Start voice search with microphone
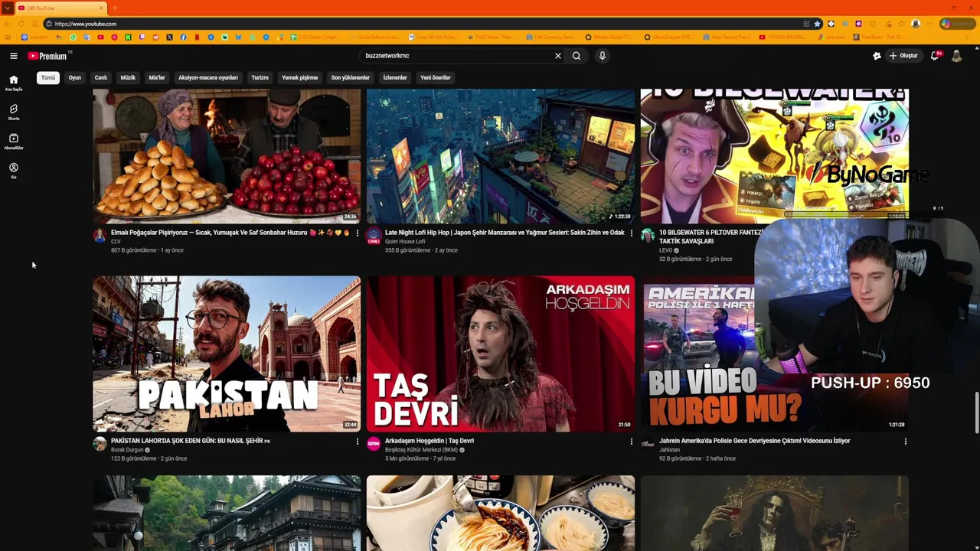This screenshot has width=980, height=551. click(x=603, y=56)
